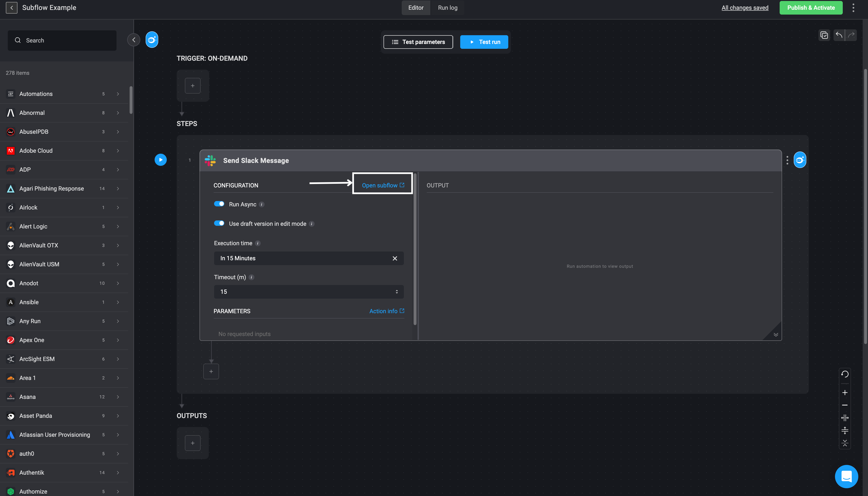Fit canvas height icon
The image size is (868, 496).
click(x=844, y=430)
